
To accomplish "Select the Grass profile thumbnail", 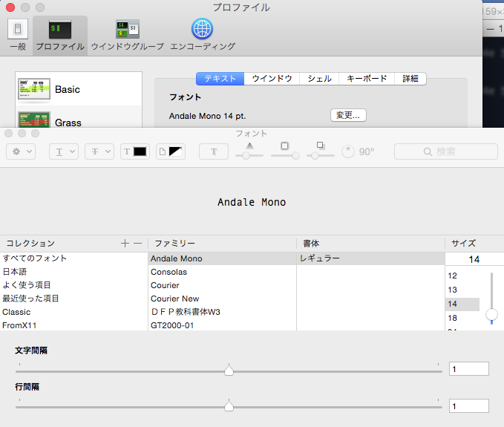I will (33, 120).
